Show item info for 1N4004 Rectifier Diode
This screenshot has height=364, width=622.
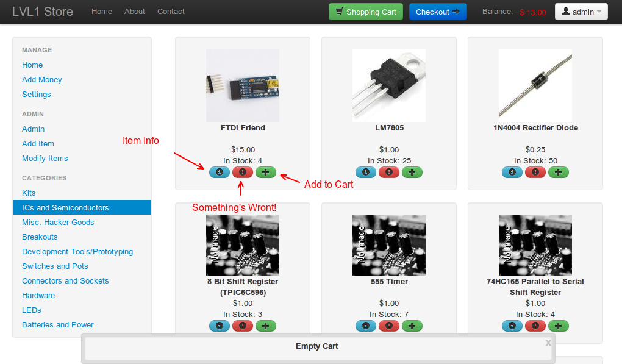[512, 173]
